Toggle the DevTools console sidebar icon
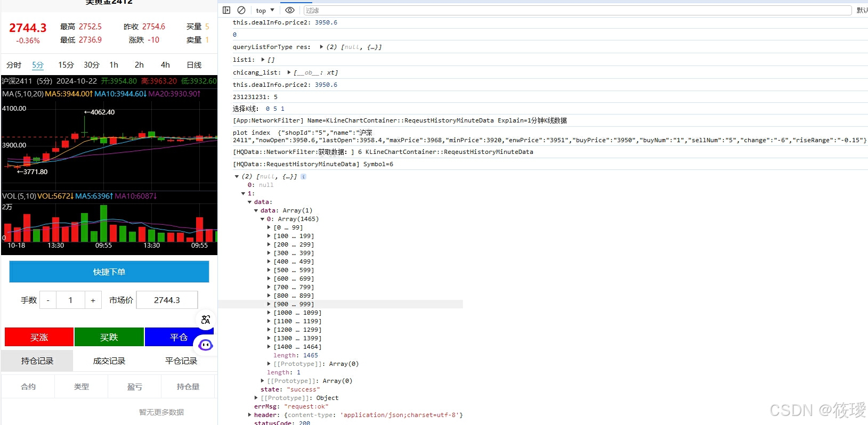The height and width of the screenshot is (425, 868). [226, 10]
